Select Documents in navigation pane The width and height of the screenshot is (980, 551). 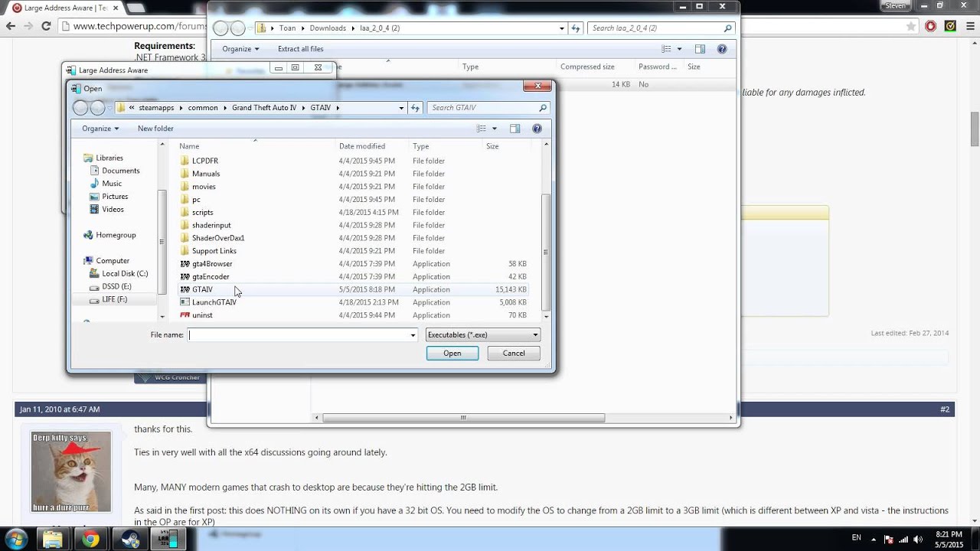[x=121, y=171]
